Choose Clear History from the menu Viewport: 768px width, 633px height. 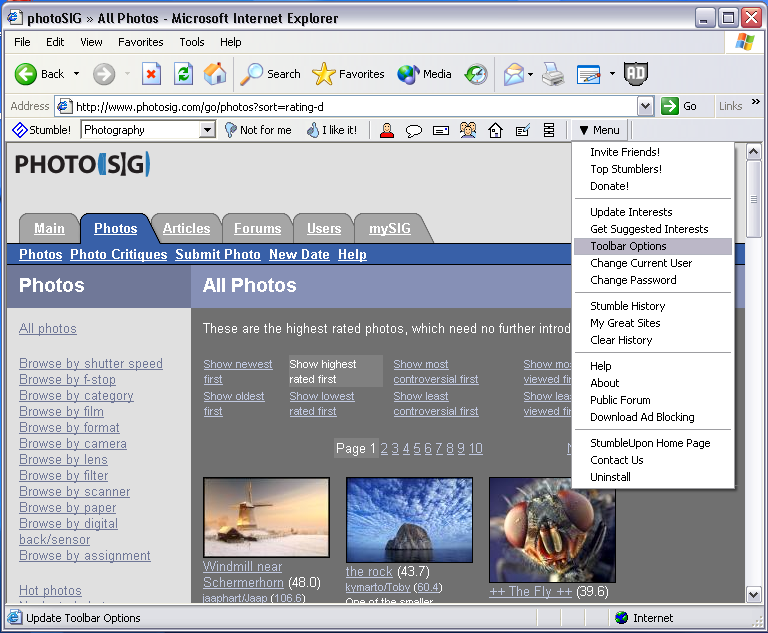click(652, 340)
